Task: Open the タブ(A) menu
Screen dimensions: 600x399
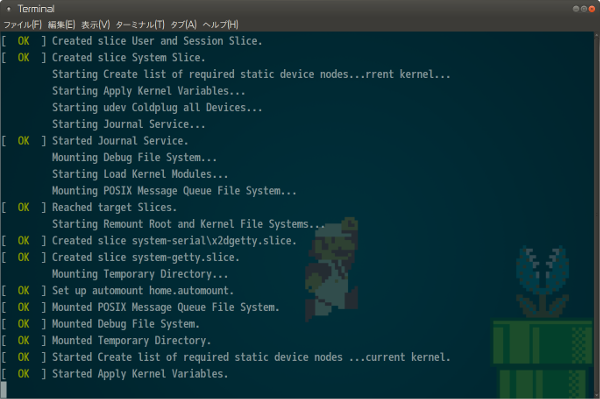Action: click(x=183, y=25)
